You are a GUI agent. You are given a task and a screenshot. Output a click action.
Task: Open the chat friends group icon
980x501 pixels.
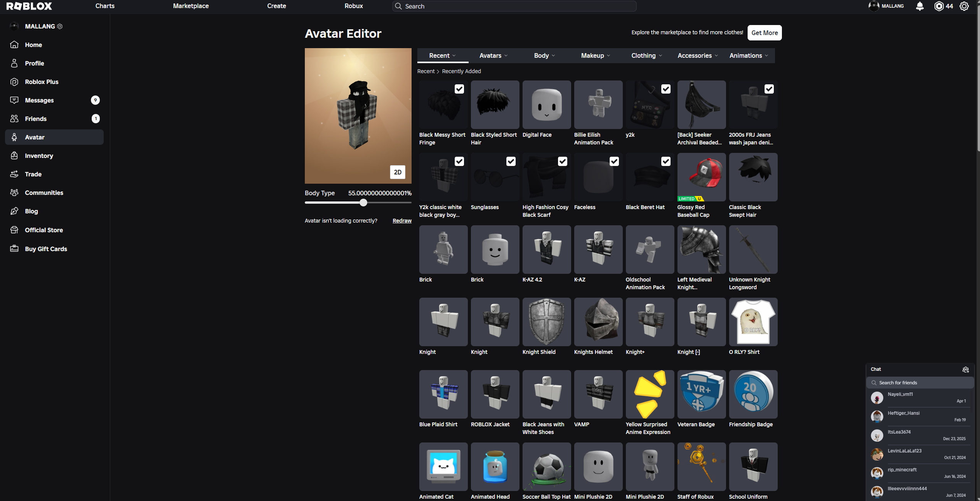coord(966,370)
